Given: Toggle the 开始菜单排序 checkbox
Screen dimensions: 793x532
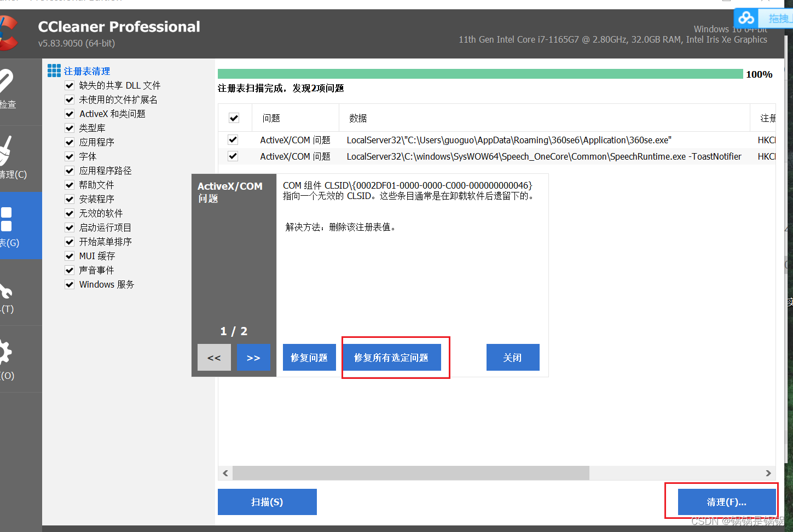Looking at the screenshot, I should coord(70,242).
